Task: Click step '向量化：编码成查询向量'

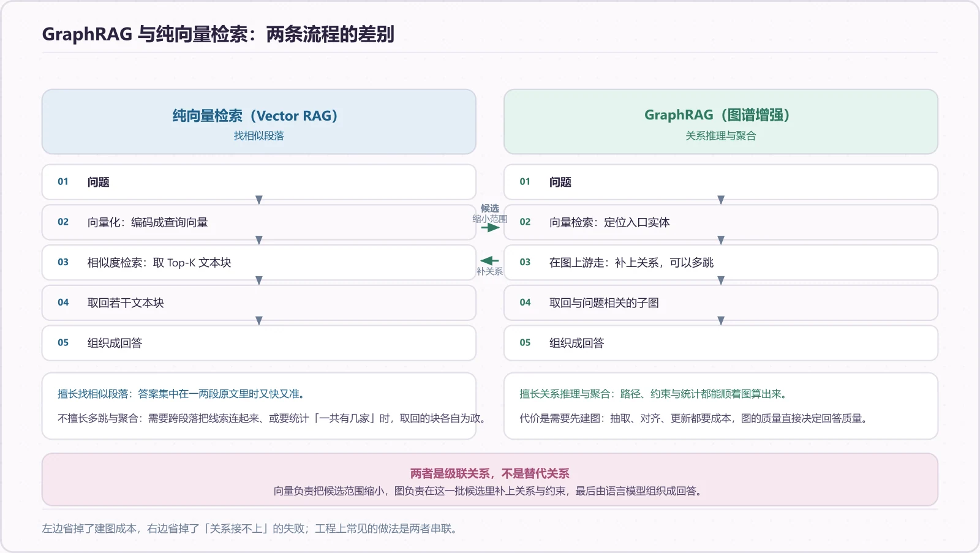Action: coord(259,222)
